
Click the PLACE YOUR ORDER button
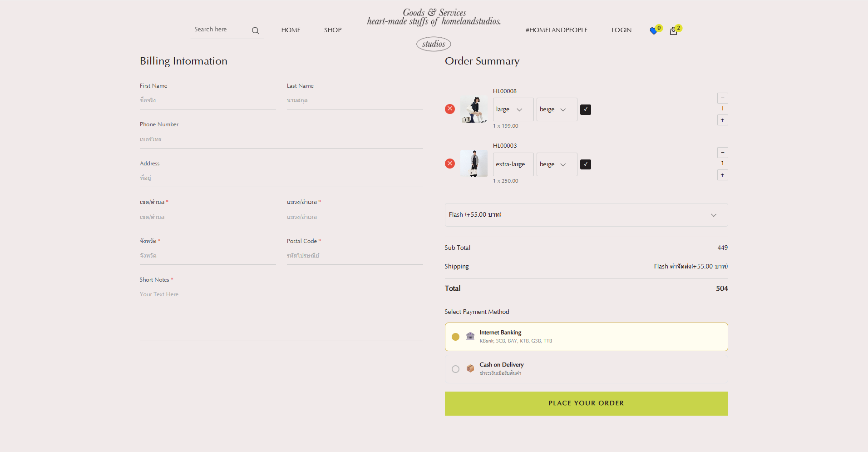click(x=586, y=403)
